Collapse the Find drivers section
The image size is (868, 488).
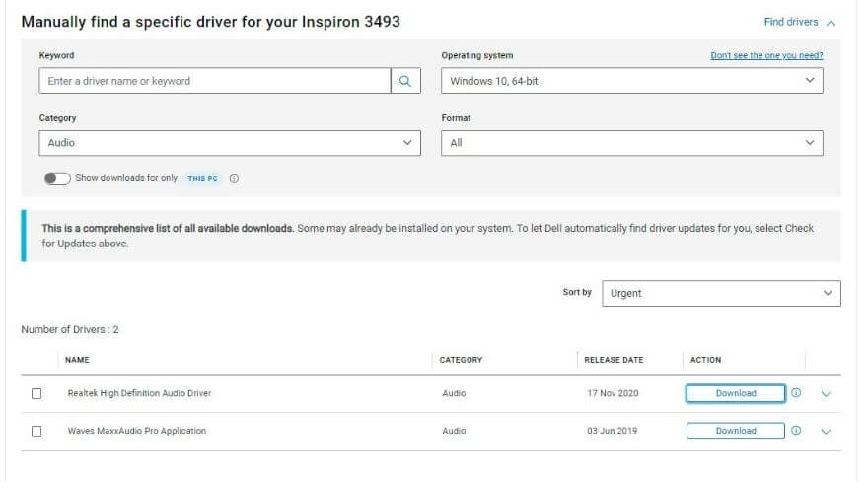[800, 22]
